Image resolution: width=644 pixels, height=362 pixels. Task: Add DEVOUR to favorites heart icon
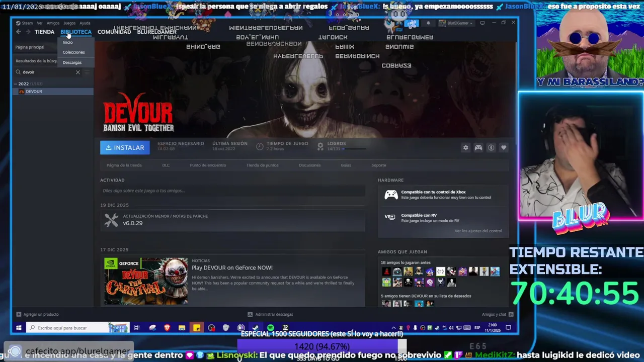click(504, 148)
